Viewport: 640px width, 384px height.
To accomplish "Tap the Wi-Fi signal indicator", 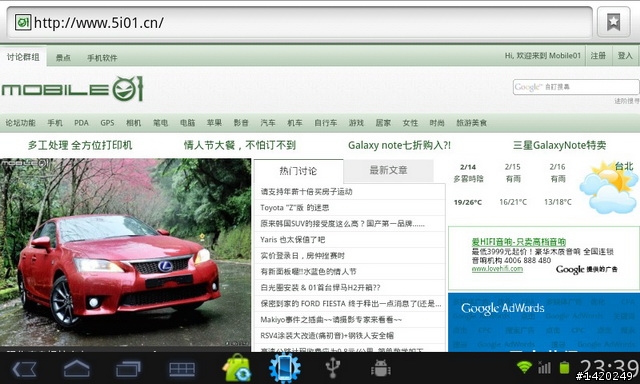I will click(524, 368).
